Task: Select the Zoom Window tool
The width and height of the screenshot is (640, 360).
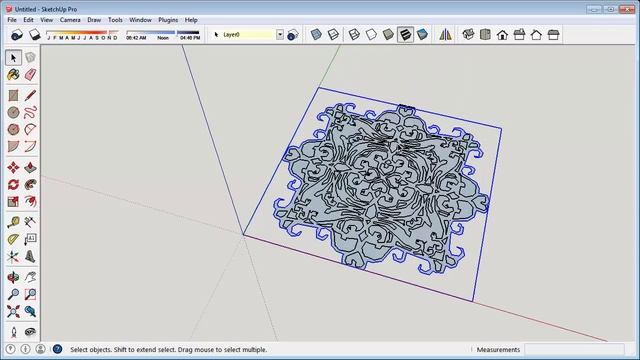Action: [x=30, y=294]
